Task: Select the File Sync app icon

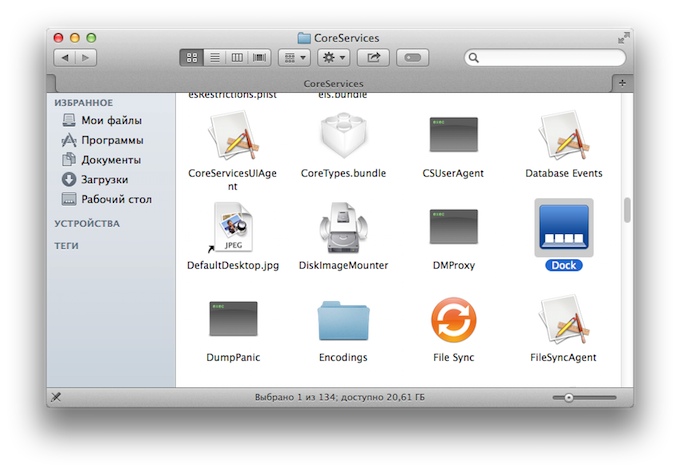Action: (453, 321)
